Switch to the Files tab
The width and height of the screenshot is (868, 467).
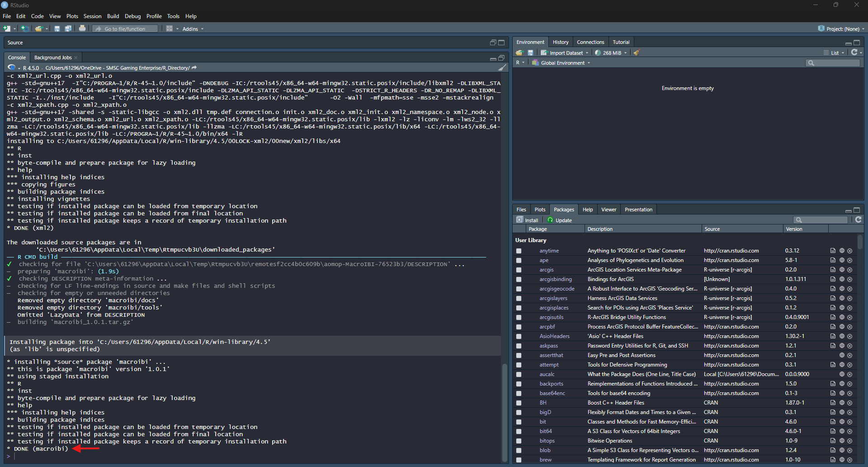(x=521, y=210)
